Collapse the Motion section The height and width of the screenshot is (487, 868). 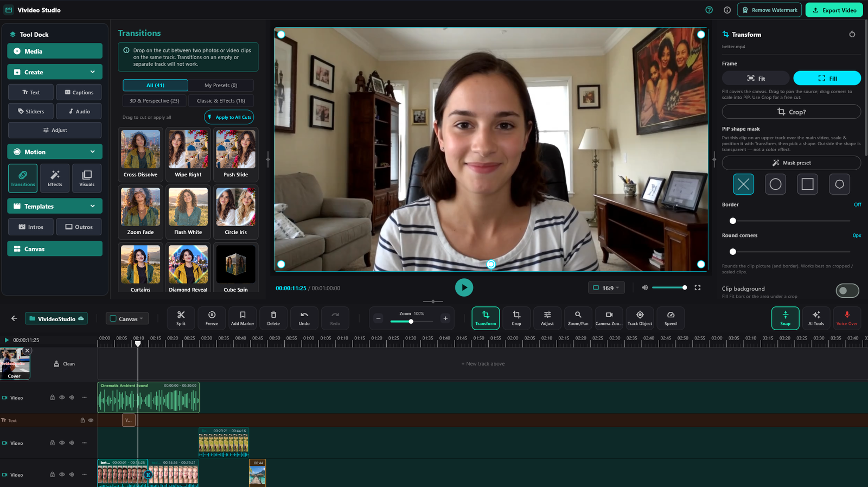coord(93,152)
